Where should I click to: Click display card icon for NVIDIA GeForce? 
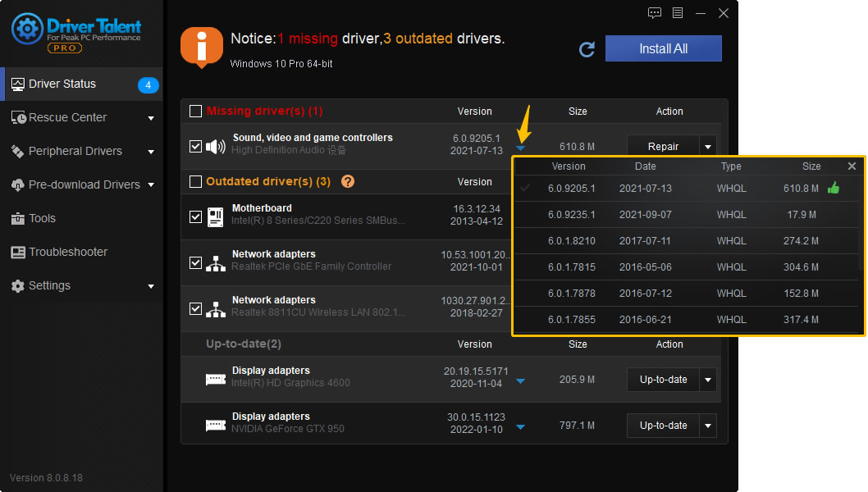click(x=215, y=425)
